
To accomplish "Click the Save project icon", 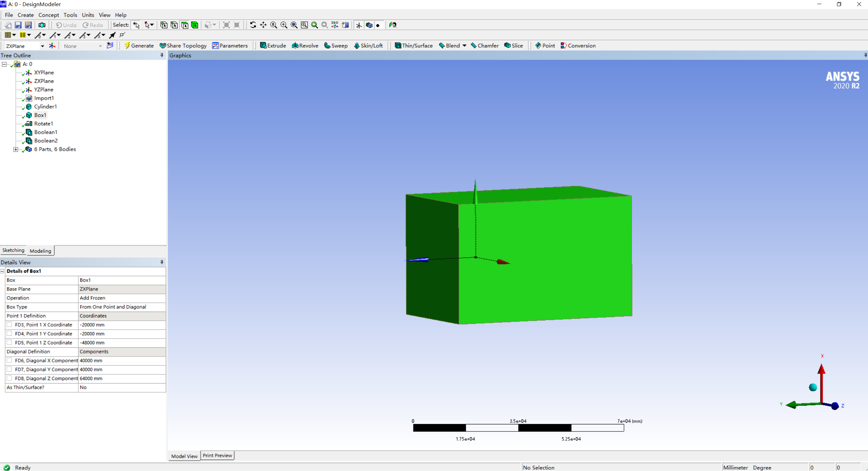I will pyautogui.click(x=18, y=25).
